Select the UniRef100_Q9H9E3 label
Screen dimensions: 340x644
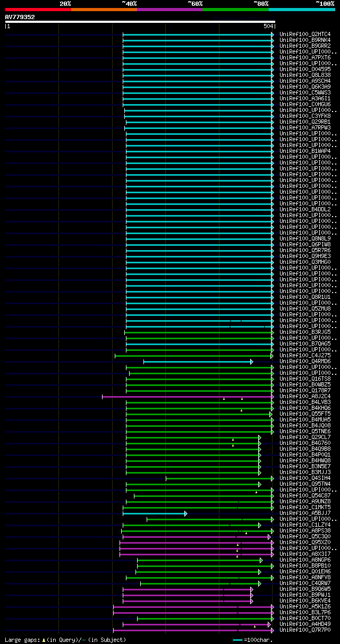point(305,256)
